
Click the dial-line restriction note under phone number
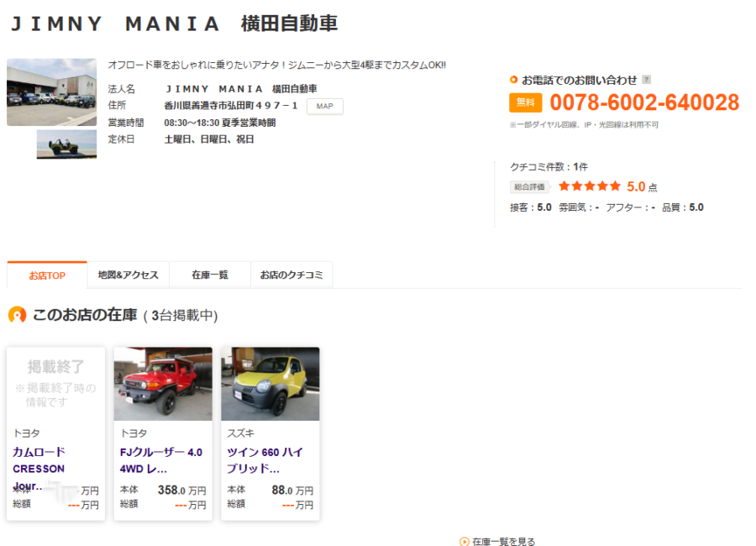click(x=584, y=125)
